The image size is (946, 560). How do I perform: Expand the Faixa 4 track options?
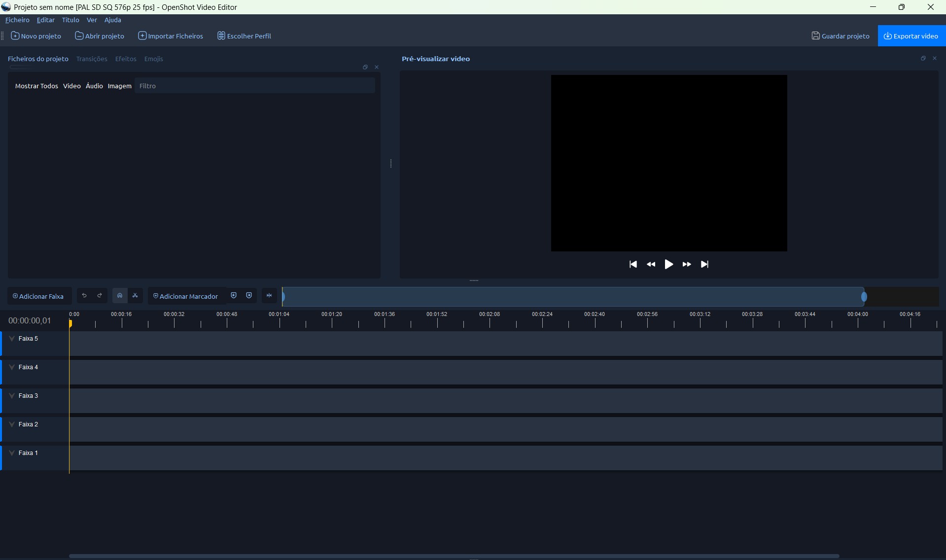pyautogui.click(x=12, y=367)
